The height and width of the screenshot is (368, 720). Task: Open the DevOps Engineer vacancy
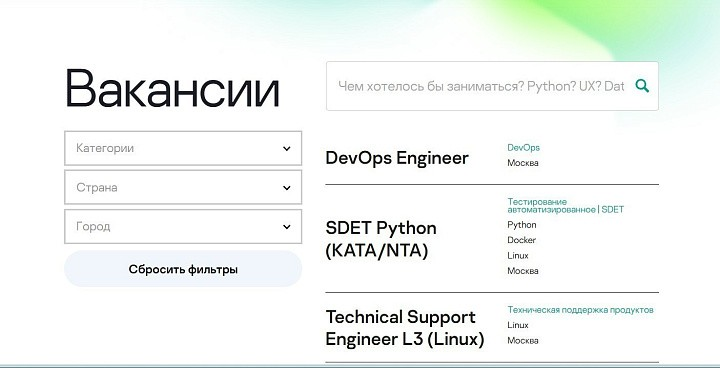[397, 158]
